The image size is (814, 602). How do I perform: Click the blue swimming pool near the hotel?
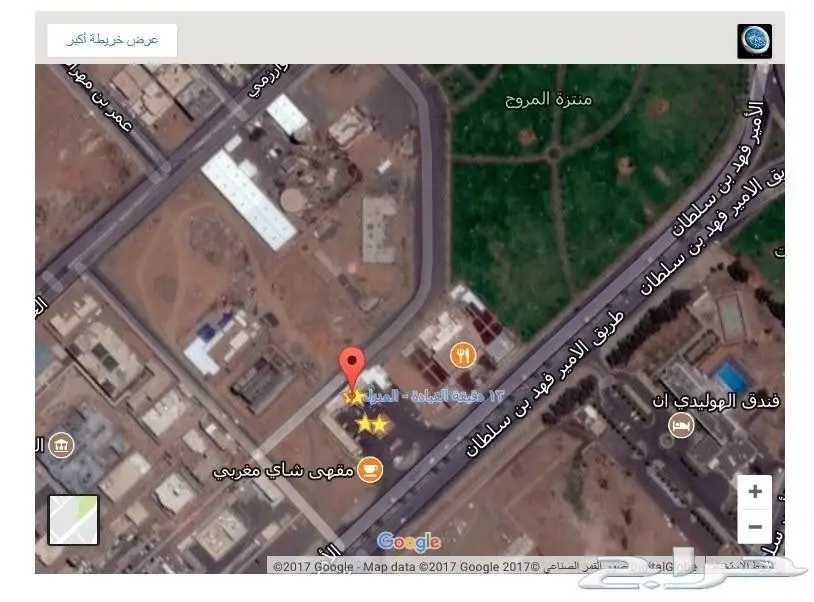[732, 378]
